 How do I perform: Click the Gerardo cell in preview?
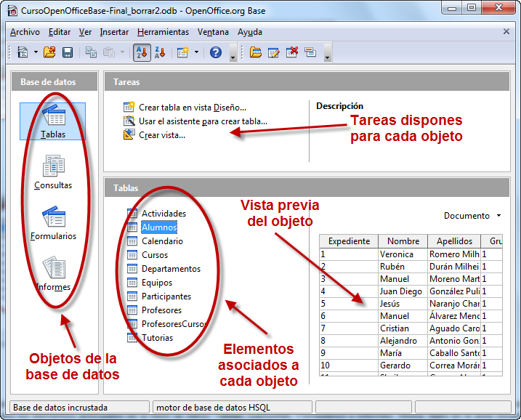click(x=403, y=366)
